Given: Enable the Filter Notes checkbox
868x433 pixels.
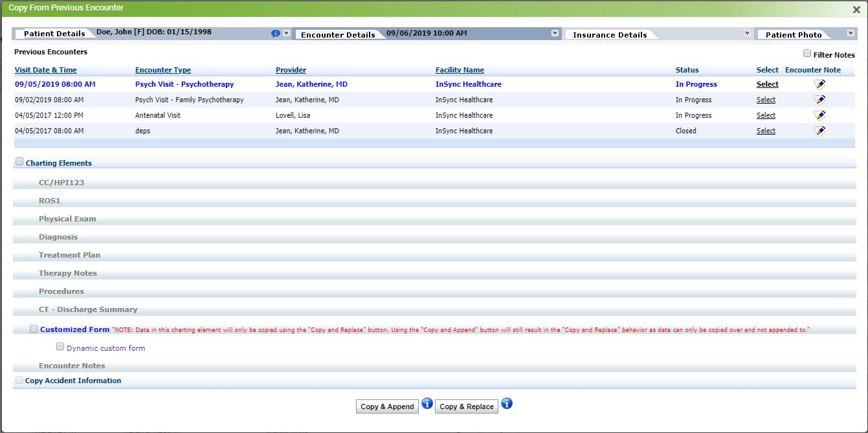Looking at the screenshot, I should [x=807, y=54].
